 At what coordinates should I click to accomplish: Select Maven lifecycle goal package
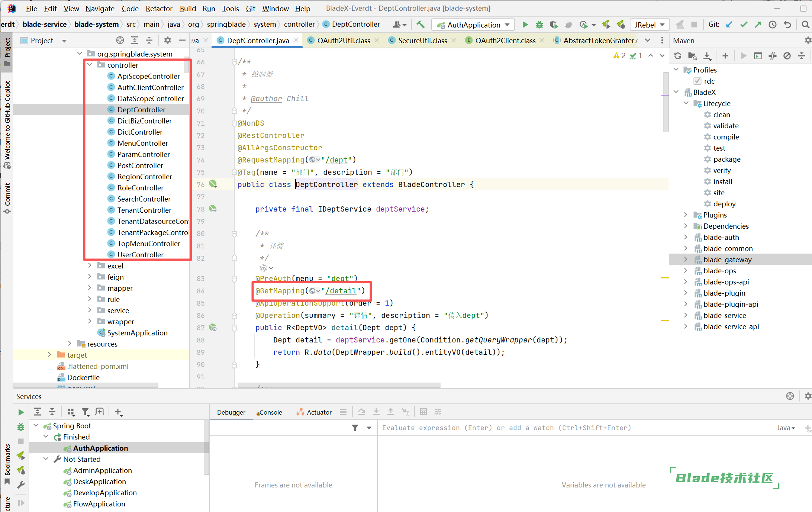[726, 159]
